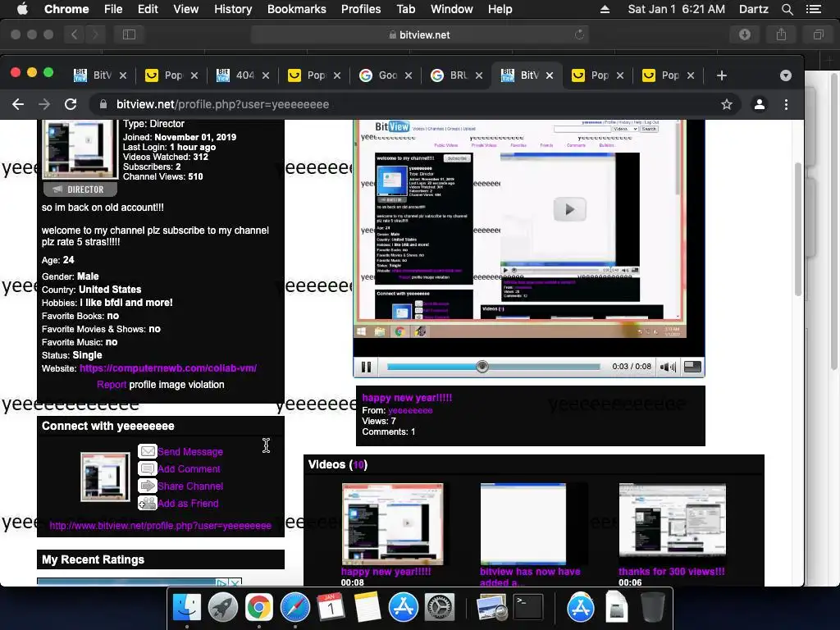This screenshot has height=630, width=840.
Task: Click the Add as Friend icon
Action: (x=148, y=503)
